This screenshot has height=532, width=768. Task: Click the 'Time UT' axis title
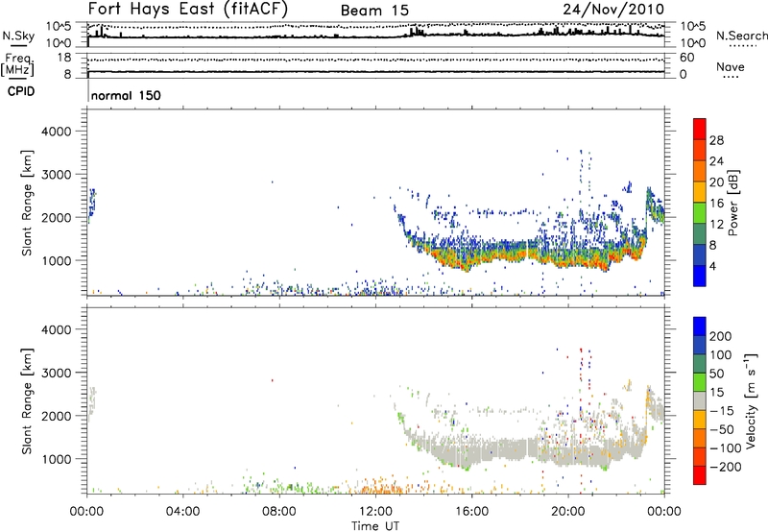[x=375, y=526]
